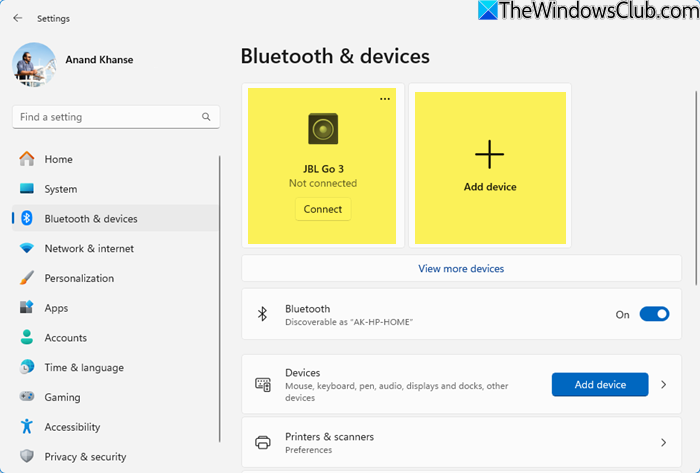700x474 pixels.
Task: Select Accounts in the sidebar
Action: point(66,338)
